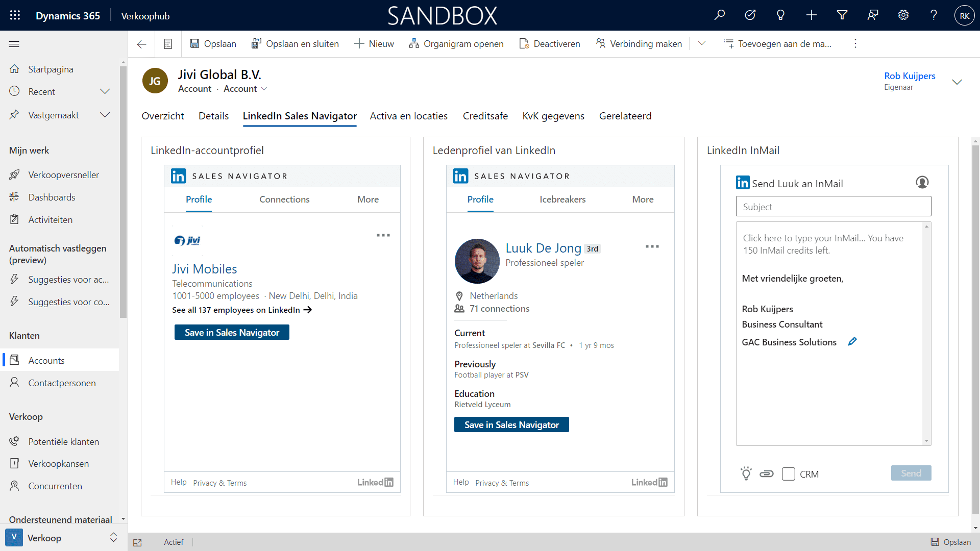This screenshot has height=551, width=980.
Task: Click the lightbulb icon below InMail message
Action: [746, 473]
